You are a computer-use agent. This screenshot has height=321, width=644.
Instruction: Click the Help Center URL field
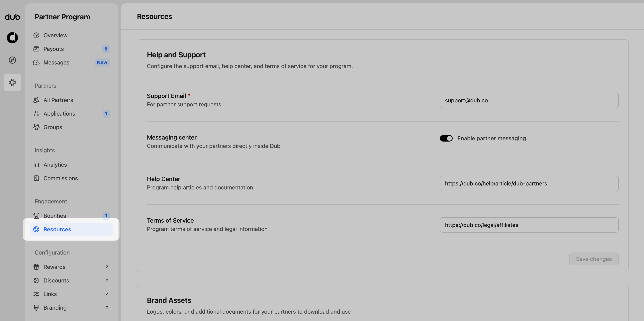tap(529, 183)
